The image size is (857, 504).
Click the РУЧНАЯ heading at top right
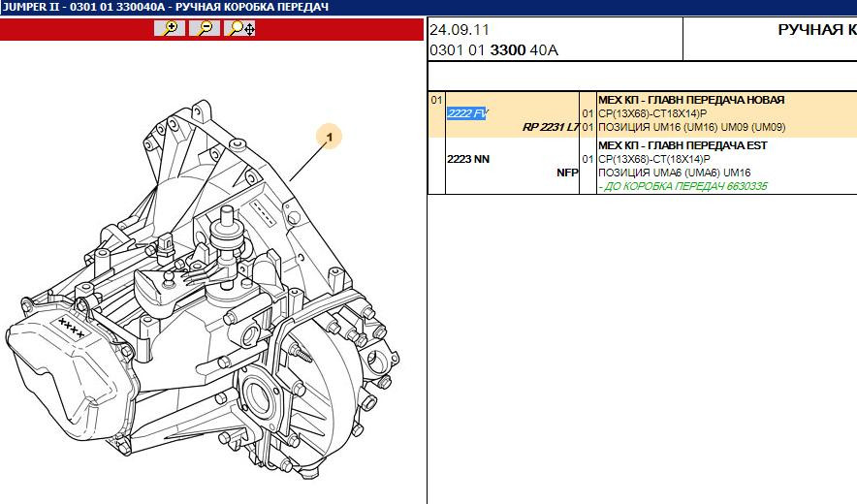815,29
